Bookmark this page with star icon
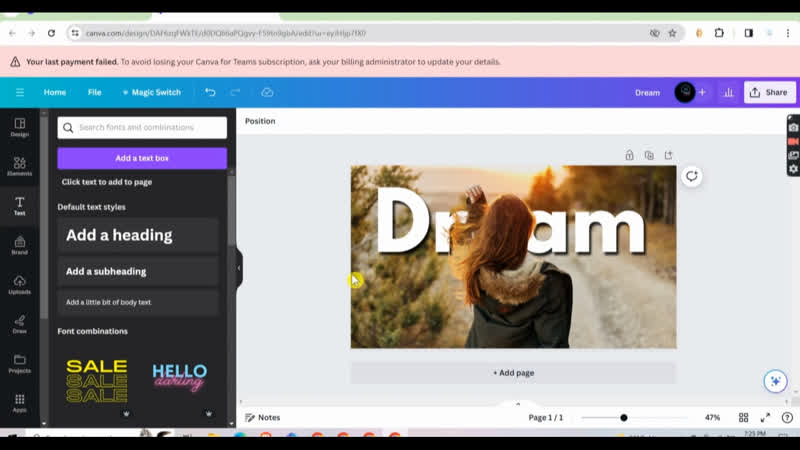Screen dimensions: 800x450 pyautogui.click(x=672, y=33)
